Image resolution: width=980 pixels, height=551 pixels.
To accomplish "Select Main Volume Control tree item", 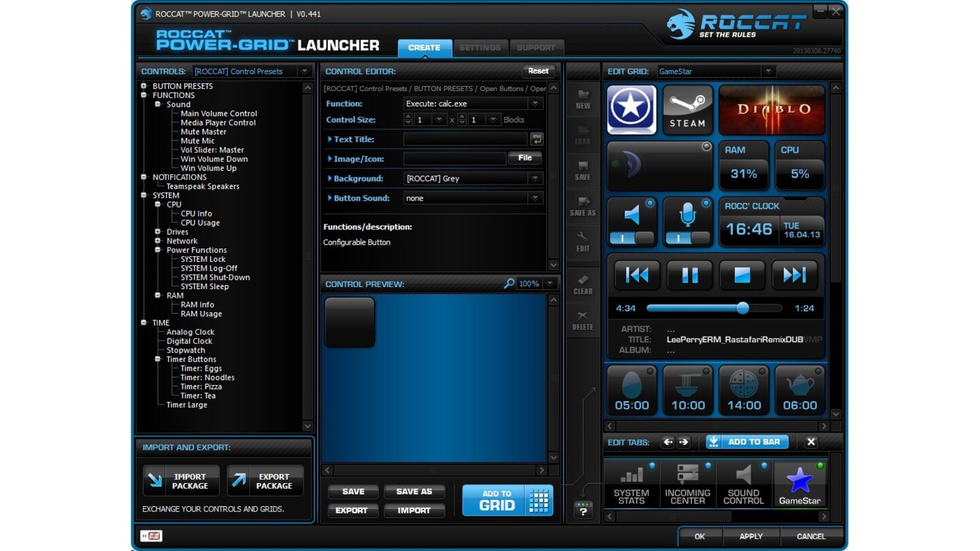I will (218, 114).
